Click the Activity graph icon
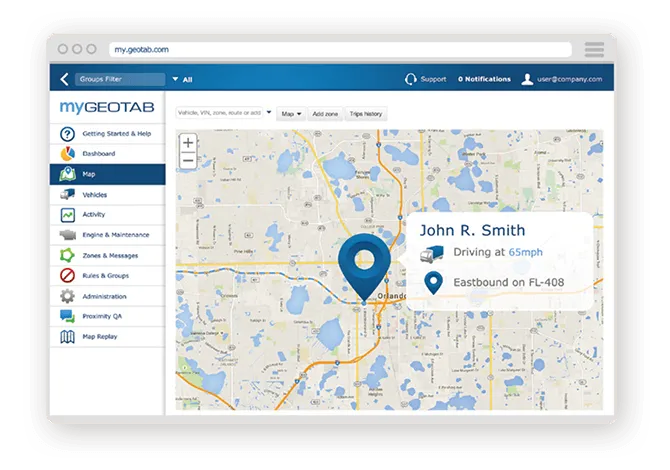 pos(67,214)
